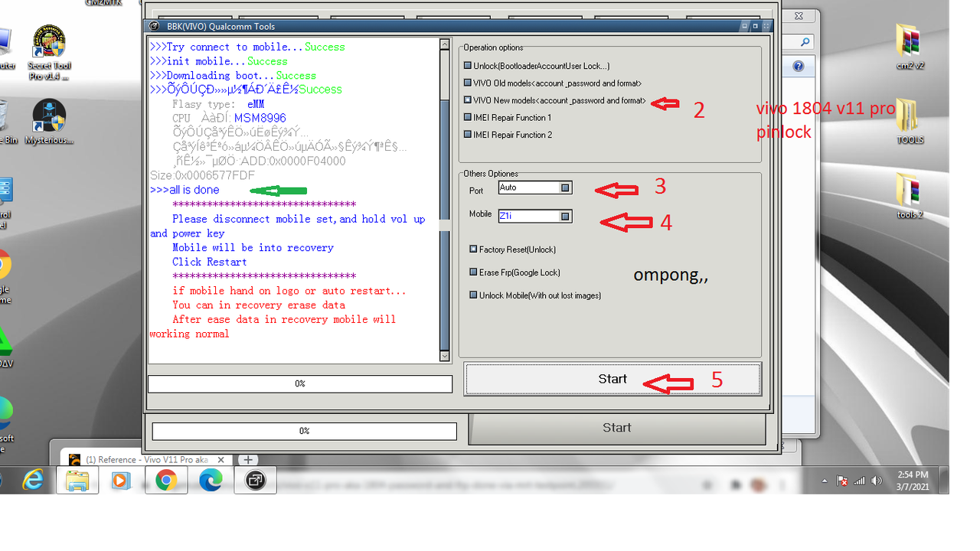
Task: Toggle VIVO New models account password and format
Action: tap(468, 100)
